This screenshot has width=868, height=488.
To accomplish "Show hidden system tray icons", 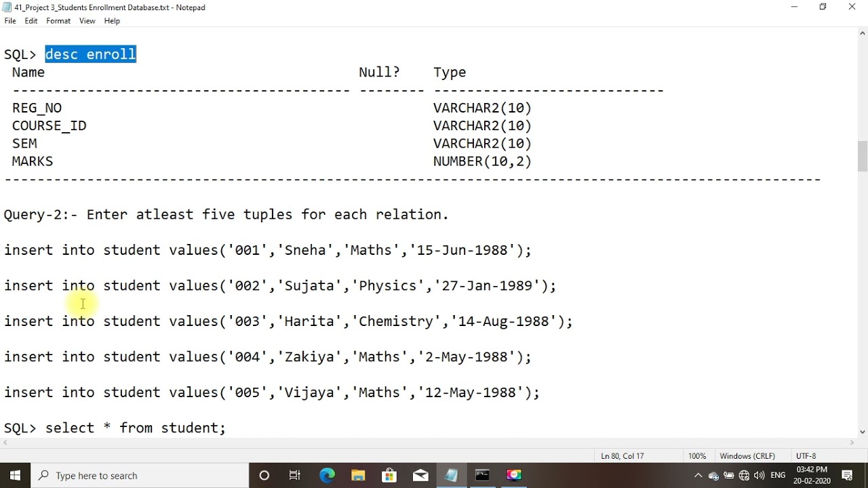I will click(x=698, y=475).
